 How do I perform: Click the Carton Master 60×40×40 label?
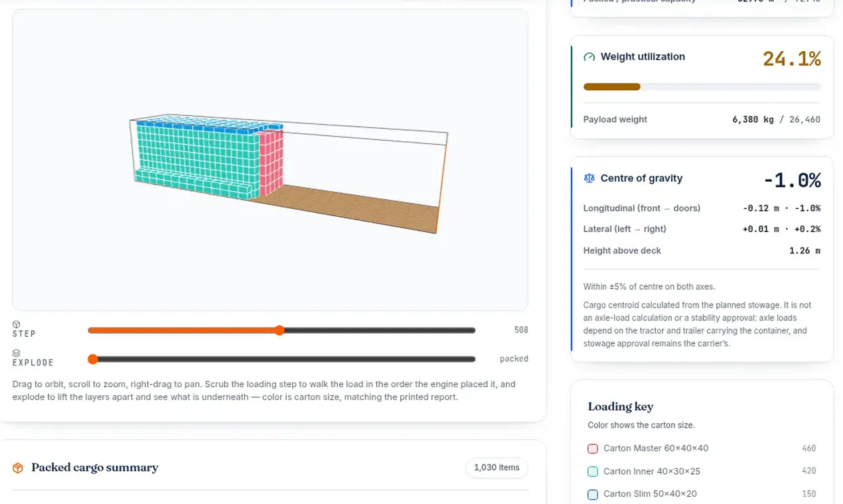point(656,449)
